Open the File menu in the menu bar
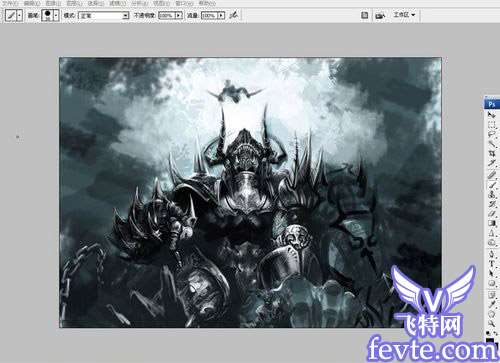Viewport: 500px width, 363px height. 10,3
